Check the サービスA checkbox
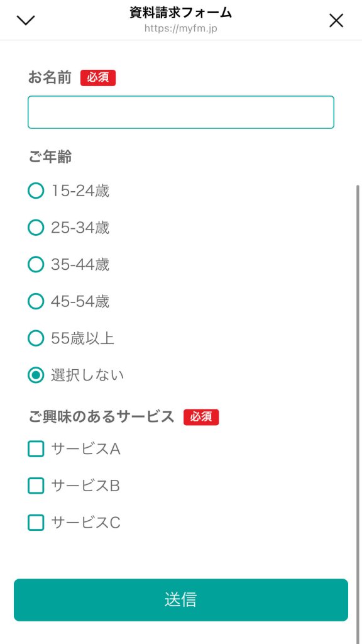This screenshot has height=644, width=362. click(36, 448)
